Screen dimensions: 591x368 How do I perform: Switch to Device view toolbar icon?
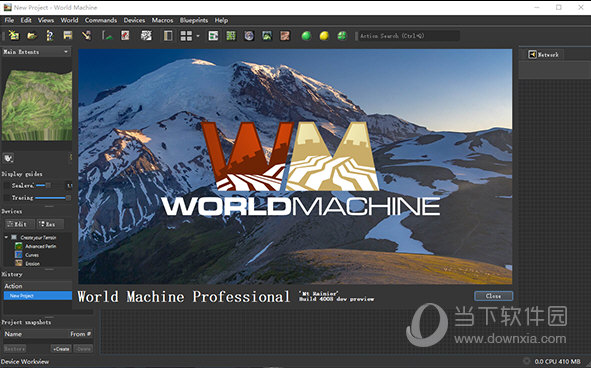pyautogui.click(x=213, y=36)
